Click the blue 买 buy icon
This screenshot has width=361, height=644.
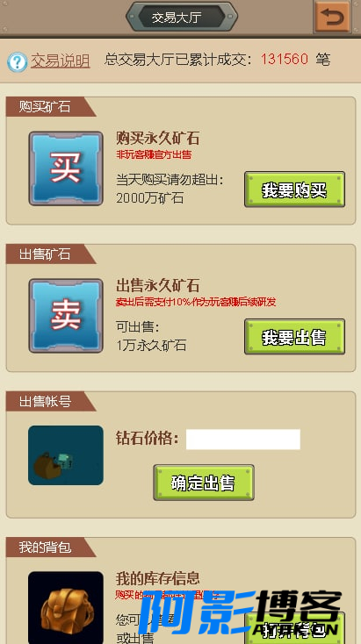pyautogui.click(x=66, y=168)
